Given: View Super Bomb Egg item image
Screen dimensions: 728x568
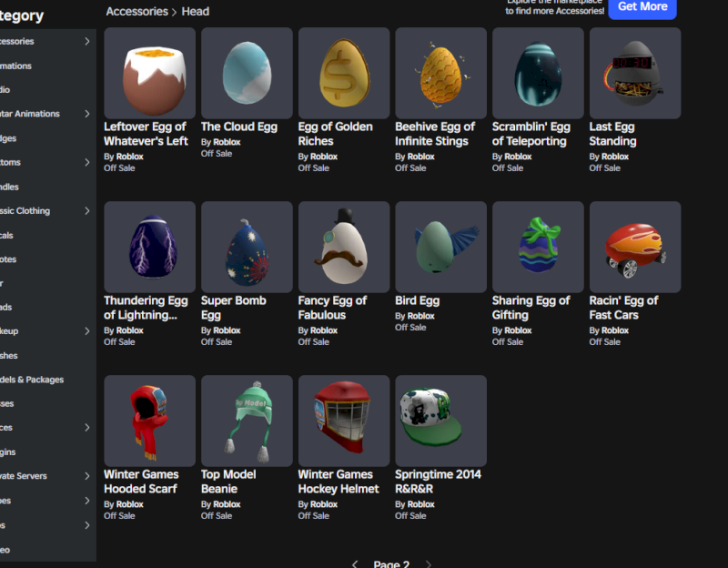Looking at the screenshot, I should (x=247, y=247).
